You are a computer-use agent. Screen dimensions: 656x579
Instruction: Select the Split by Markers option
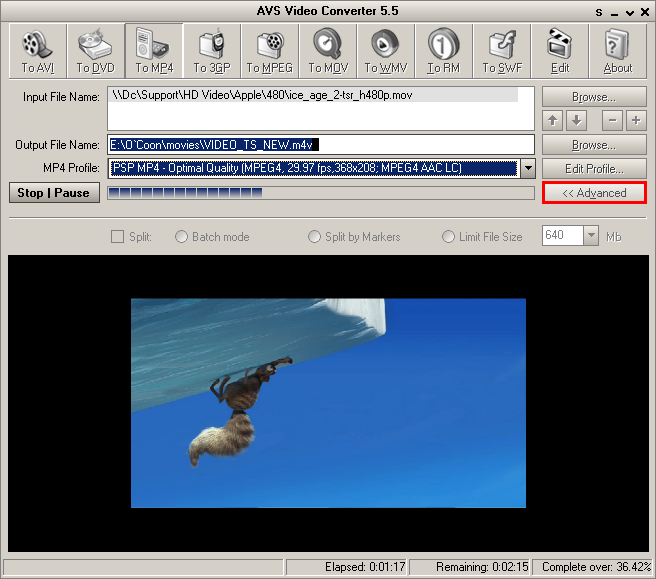click(314, 236)
